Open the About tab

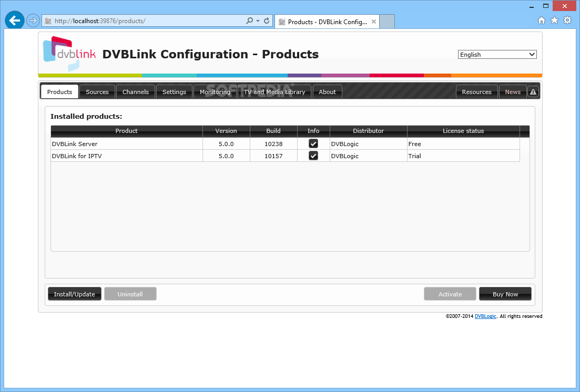328,92
